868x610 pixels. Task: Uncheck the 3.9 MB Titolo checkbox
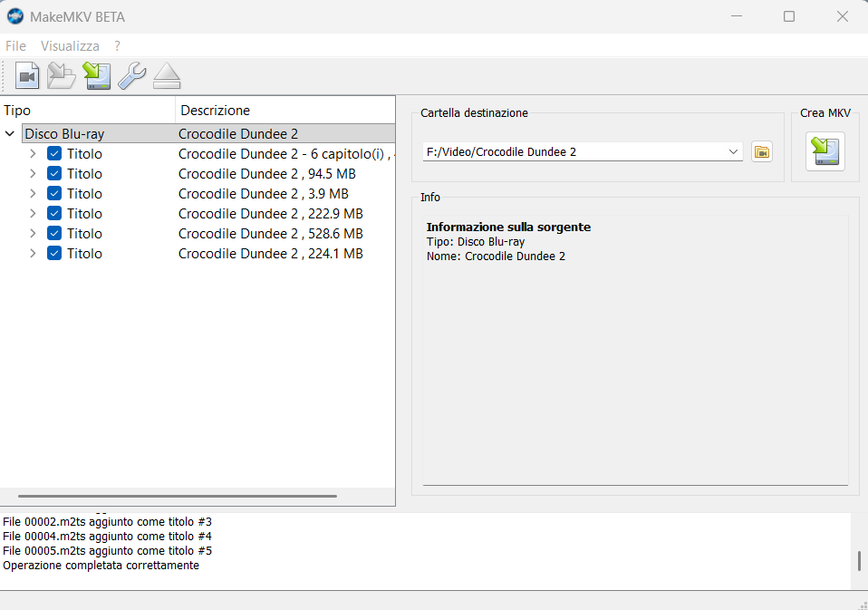point(54,194)
